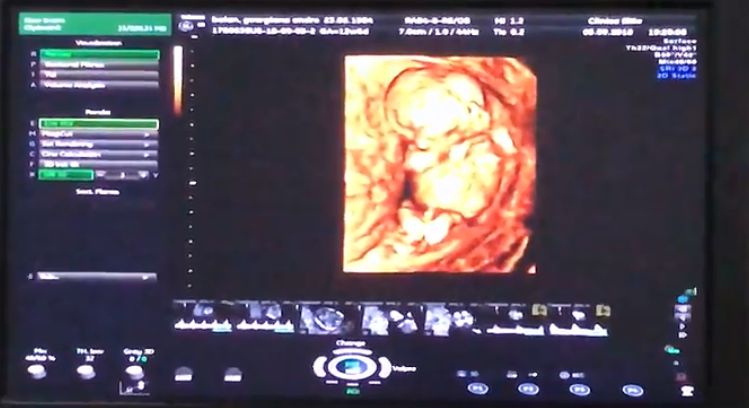Image resolution: width=749 pixels, height=408 pixels.
Task: Click the P4 programmable key button
Action: pyautogui.click(x=632, y=391)
